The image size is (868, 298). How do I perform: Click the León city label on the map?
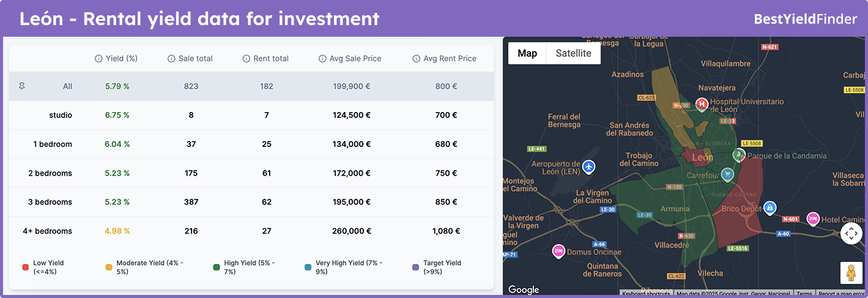click(x=702, y=157)
